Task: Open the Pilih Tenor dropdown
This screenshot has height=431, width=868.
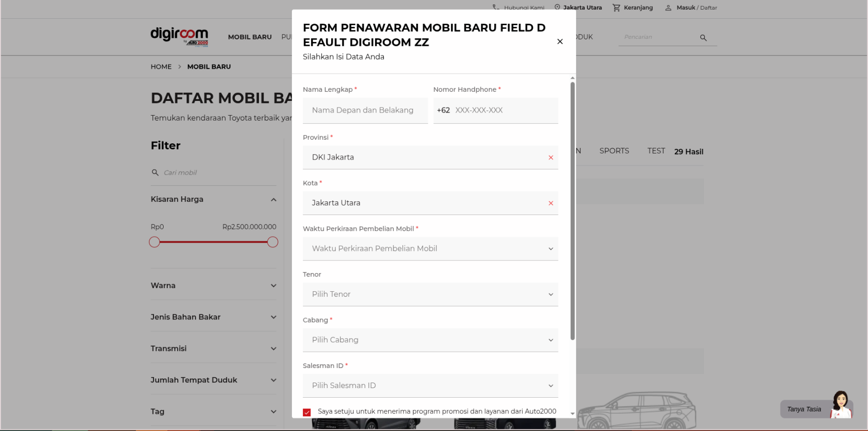Action: tap(430, 294)
